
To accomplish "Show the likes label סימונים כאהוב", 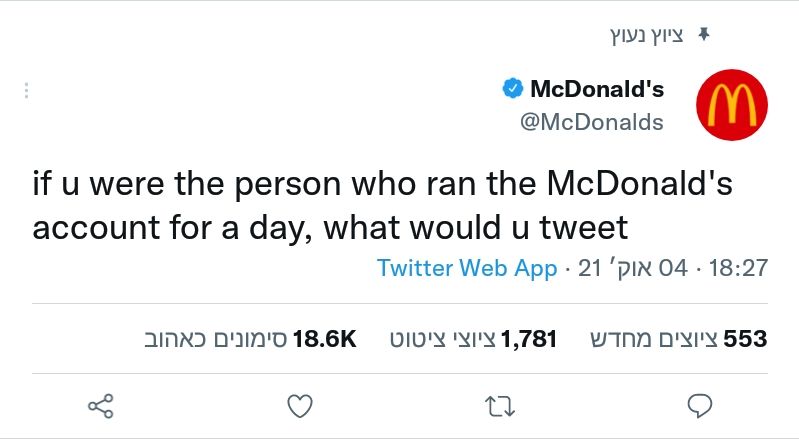I will (x=215, y=339).
